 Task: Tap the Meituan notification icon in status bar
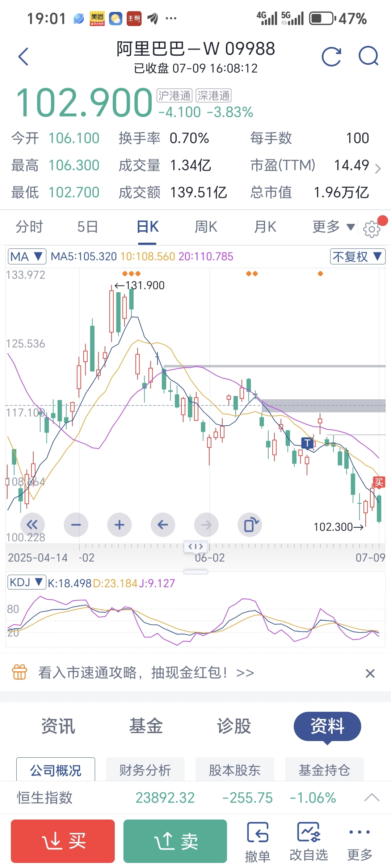click(x=97, y=19)
